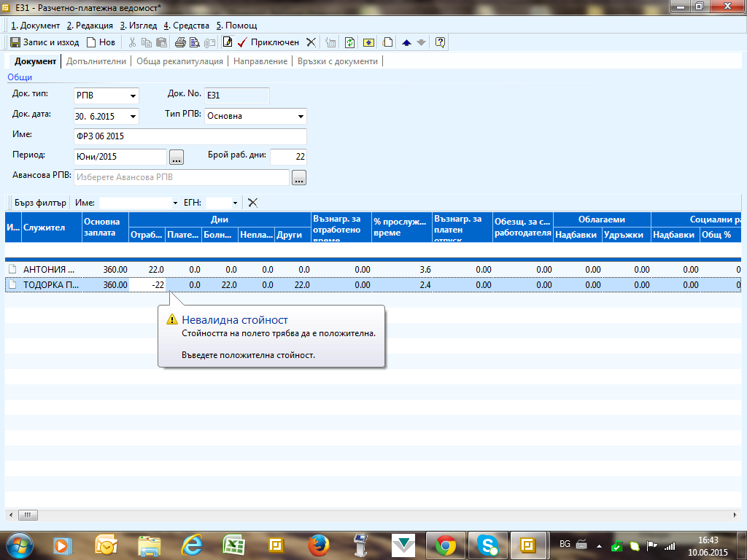This screenshot has width=747, height=560.
Task: Clear quick filter with X icon
Action: pyautogui.click(x=252, y=203)
